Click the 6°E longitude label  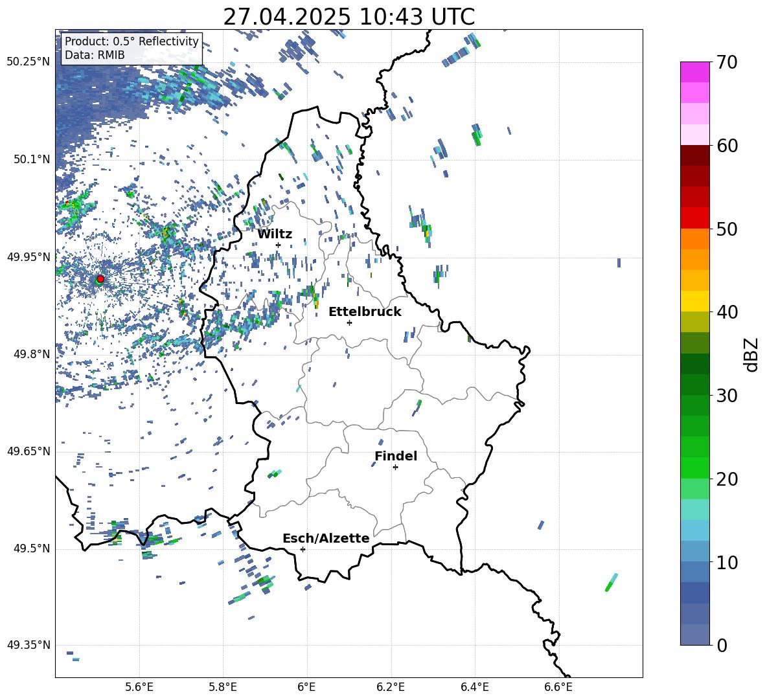(x=306, y=687)
